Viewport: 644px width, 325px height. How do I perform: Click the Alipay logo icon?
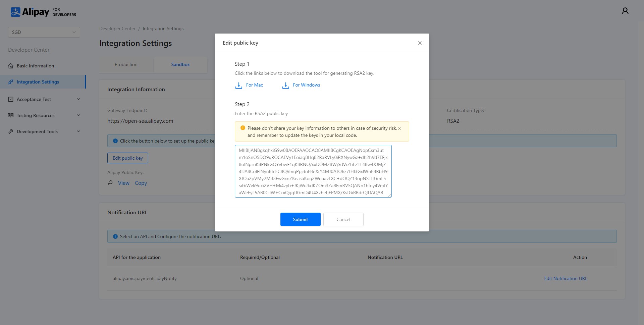pos(15,12)
